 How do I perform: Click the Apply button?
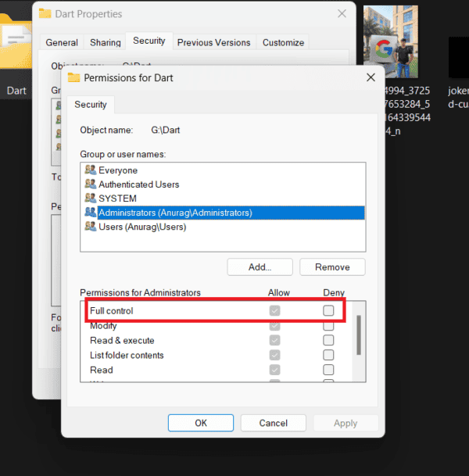coord(345,423)
